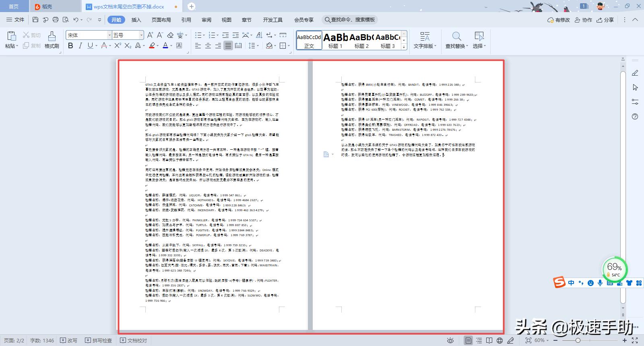
Task: Click the search commands and templates box
Action: coord(350,20)
